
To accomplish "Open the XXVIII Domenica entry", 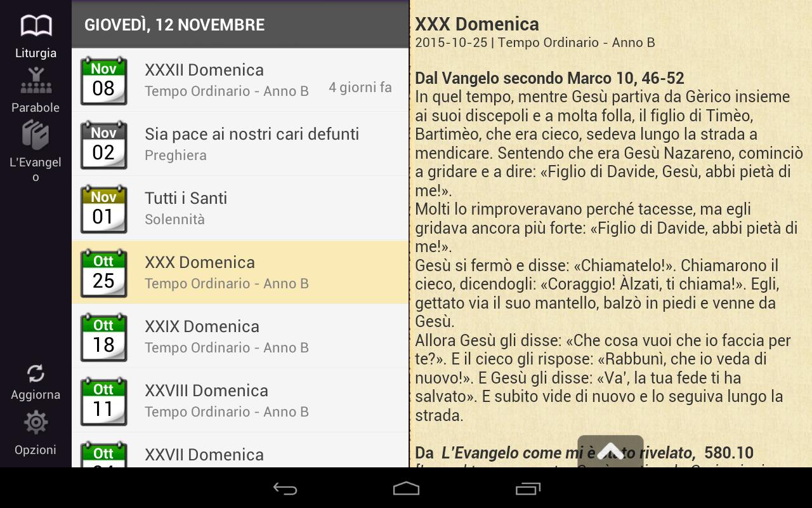I will coord(240,401).
